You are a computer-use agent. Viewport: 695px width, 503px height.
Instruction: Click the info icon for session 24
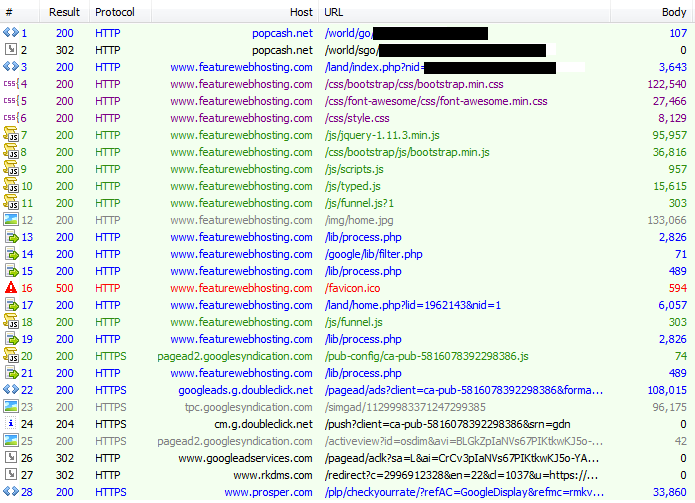pyautogui.click(x=11, y=424)
